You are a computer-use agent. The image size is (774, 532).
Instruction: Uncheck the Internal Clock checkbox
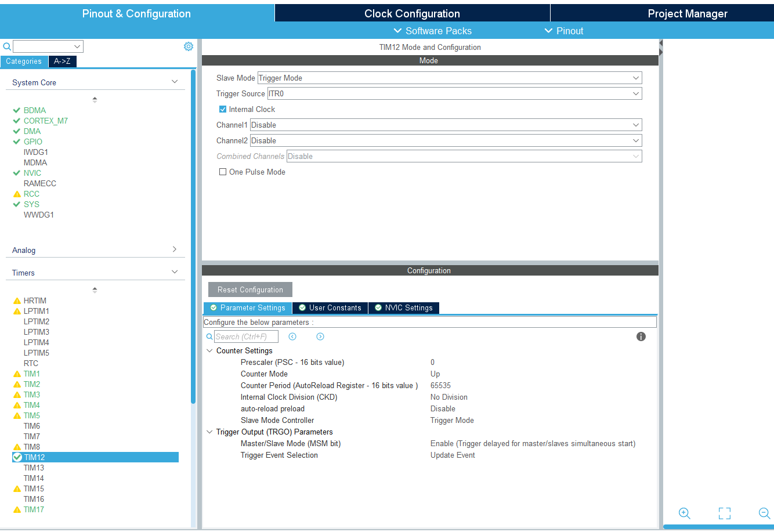(x=223, y=109)
